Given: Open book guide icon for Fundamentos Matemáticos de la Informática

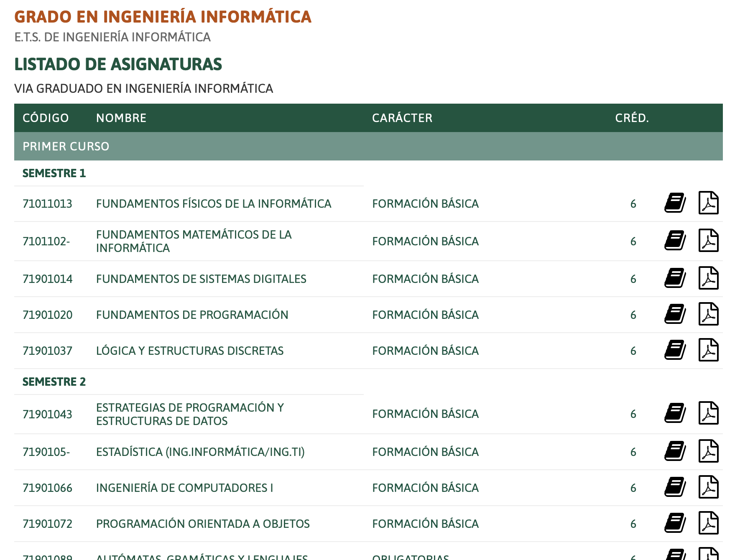Looking at the screenshot, I should point(675,240).
